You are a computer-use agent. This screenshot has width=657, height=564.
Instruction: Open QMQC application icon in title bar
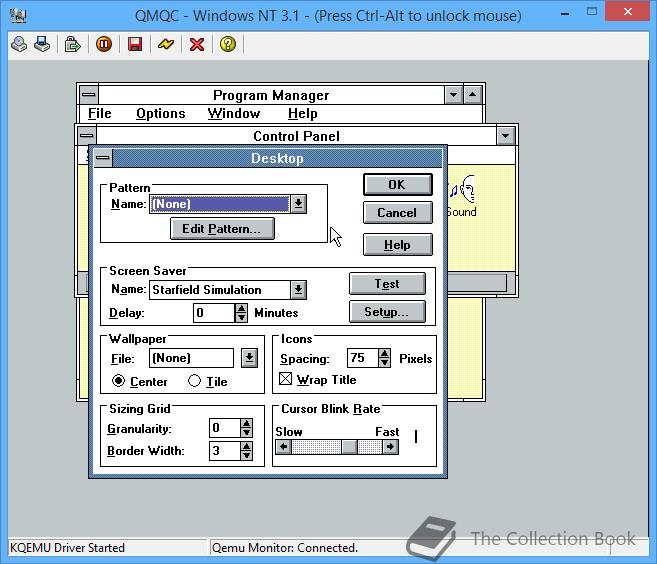pos(18,16)
